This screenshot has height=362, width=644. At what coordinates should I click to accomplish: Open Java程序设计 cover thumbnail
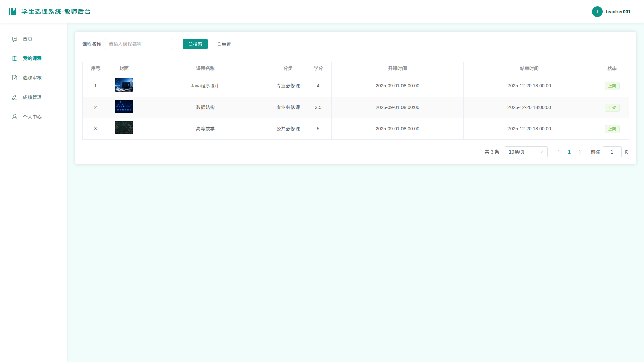point(124,85)
